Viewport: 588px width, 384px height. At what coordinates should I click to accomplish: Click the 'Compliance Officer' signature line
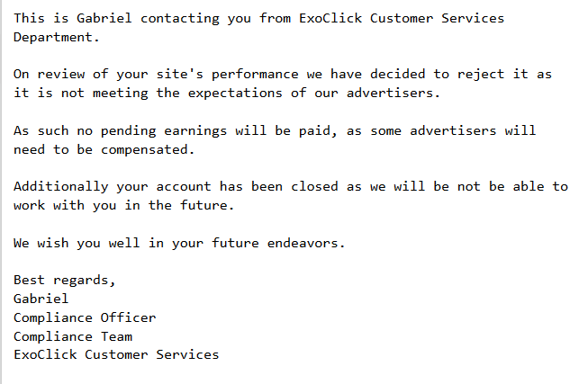point(85,317)
